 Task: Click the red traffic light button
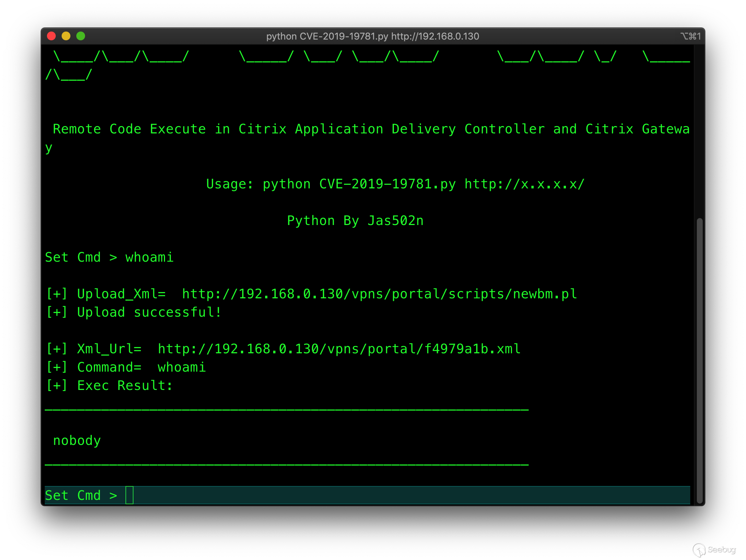pyautogui.click(x=52, y=36)
